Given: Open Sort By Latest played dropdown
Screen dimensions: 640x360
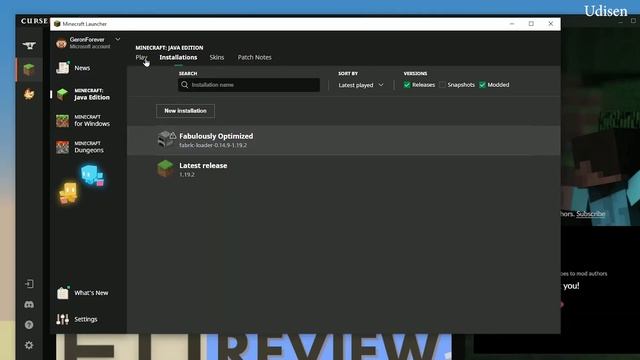Looking at the screenshot, I should pyautogui.click(x=361, y=85).
